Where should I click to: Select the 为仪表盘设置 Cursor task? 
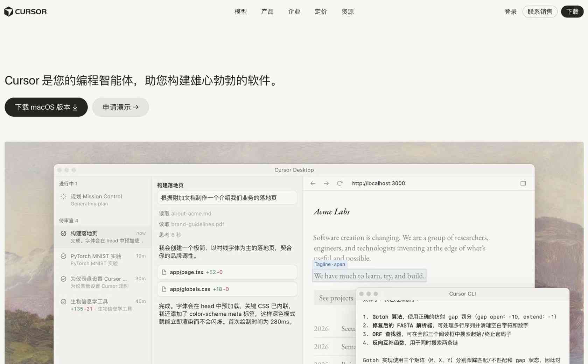(x=103, y=282)
